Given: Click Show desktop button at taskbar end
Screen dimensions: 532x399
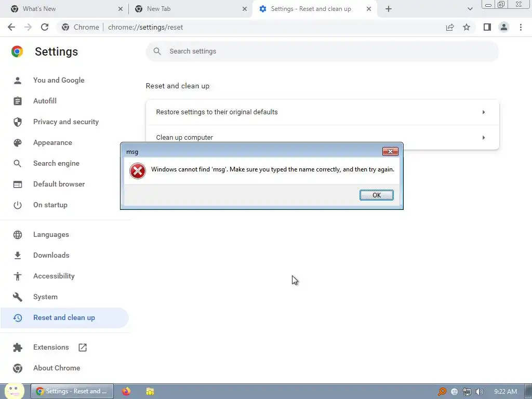Looking at the screenshot, I should (528, 392).
